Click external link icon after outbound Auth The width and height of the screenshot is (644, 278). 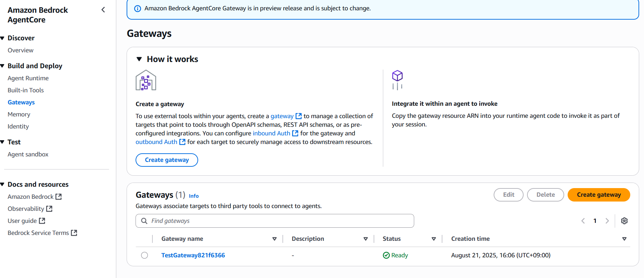click(x=182, y=142)
